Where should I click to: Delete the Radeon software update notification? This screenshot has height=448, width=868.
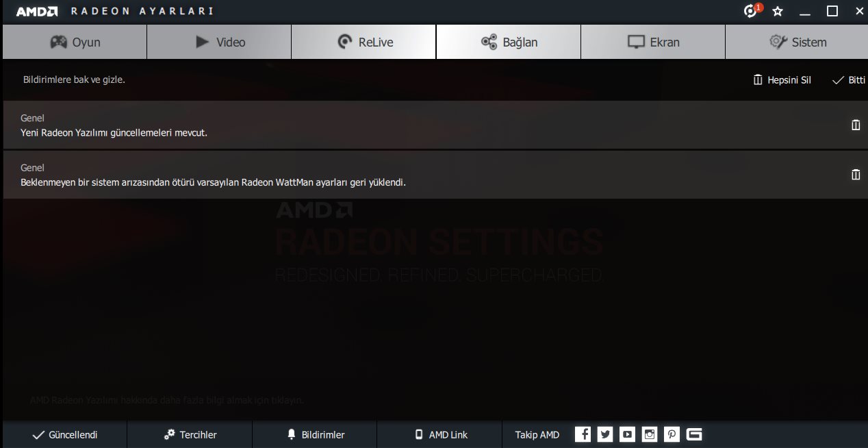click(855, 125)
